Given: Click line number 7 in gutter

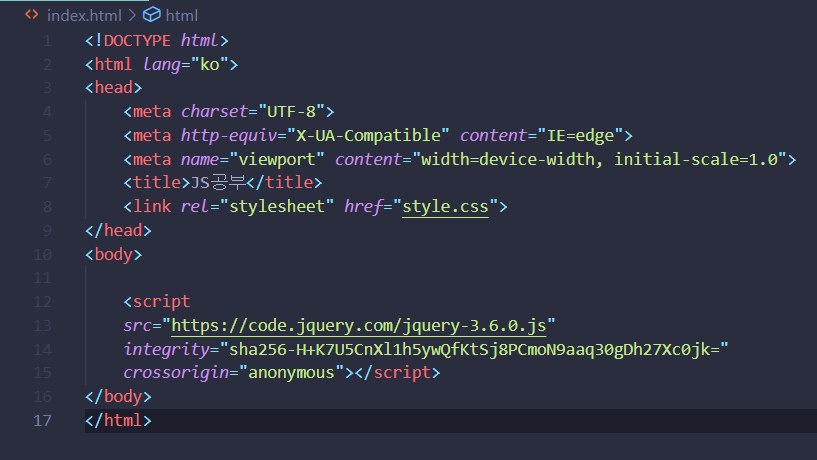Looking at the screenshot, I should [x=47, y=183].
